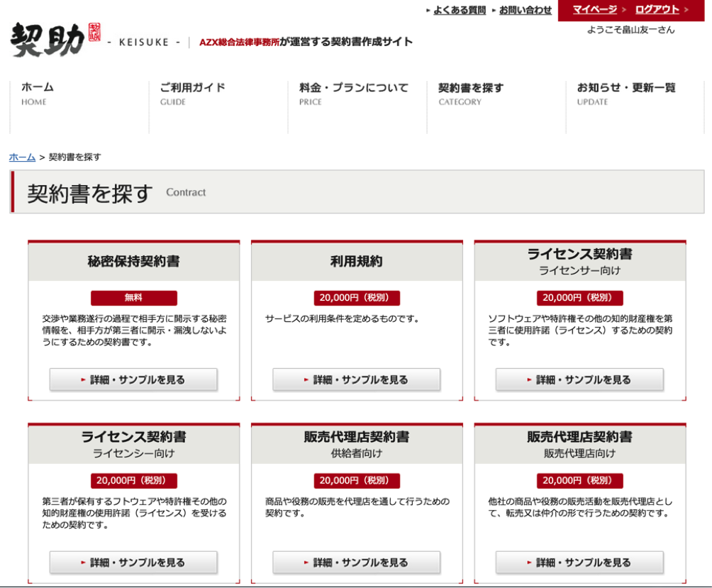The width and height of the screenshot is (712, 588).
Task: Click the ホーム breadcrumb link
Action: coord(22,157)
